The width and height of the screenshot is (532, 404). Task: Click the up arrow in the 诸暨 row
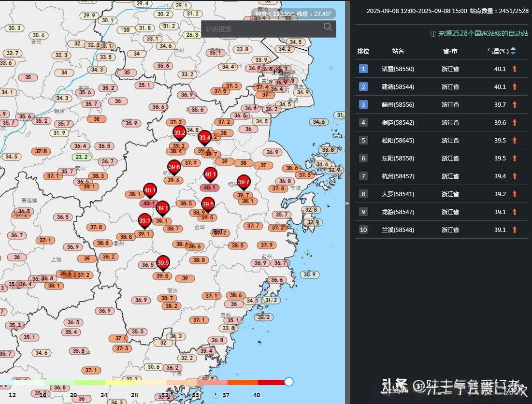pos(514,69)
